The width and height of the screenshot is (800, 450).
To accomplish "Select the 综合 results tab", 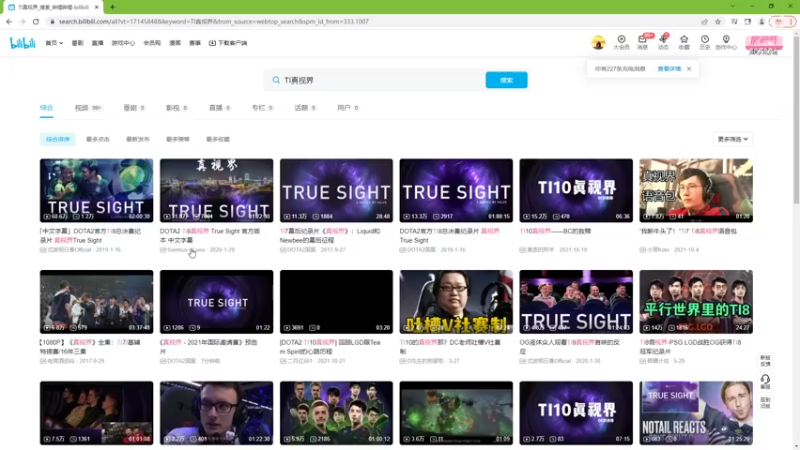I will coord(46,108).
